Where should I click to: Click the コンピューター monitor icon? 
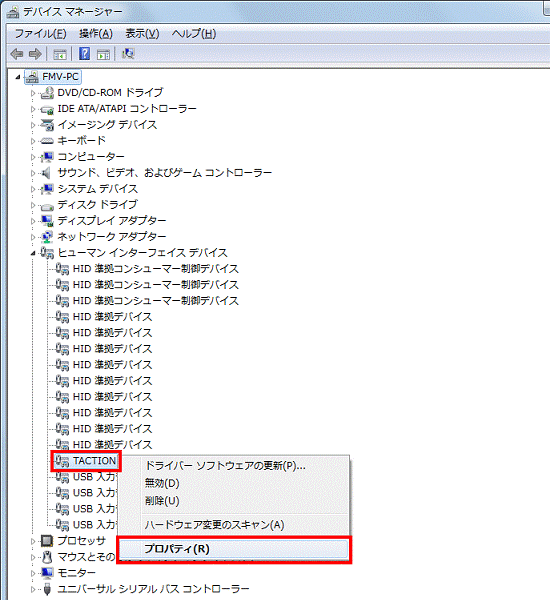coord(47,157)
